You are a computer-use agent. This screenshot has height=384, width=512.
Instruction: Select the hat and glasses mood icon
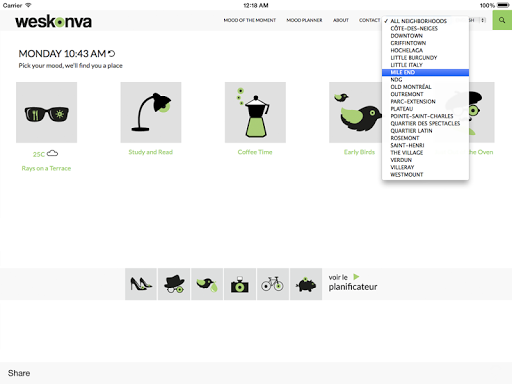click(174, 284)
